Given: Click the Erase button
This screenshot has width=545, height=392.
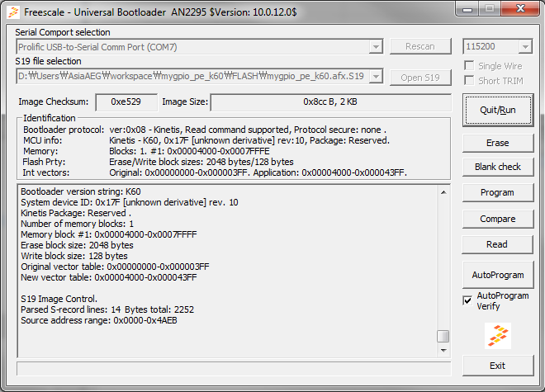Looking at the screenshot, I should [x=498, y=143].
